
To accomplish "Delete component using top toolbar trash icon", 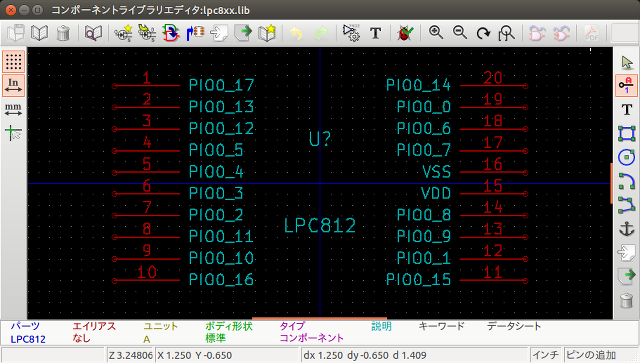I will click(63, 33).
